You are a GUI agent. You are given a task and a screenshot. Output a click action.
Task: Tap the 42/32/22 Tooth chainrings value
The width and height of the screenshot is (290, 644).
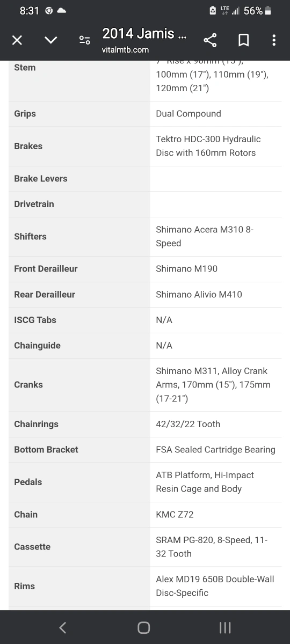point(188,424)
